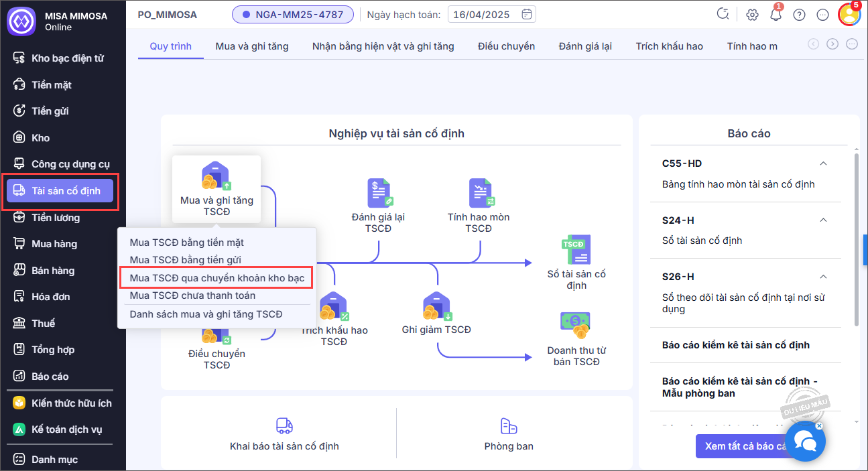
Task: Open Sổ tài sản cố định report link
Action: [x=702, y=241]
